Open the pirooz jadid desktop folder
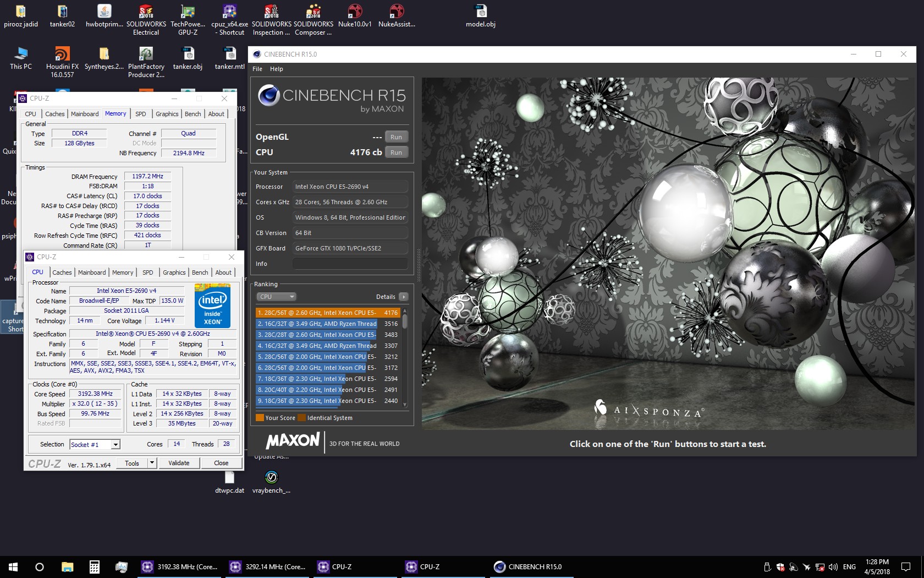The height and width of the screenshot is (578, 924). [21, 15]
